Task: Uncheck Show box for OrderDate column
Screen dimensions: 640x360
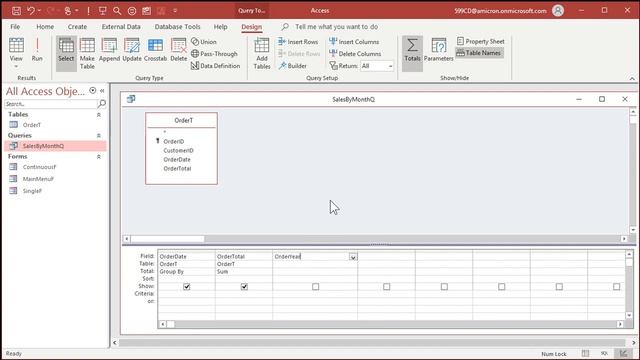Action: click(x=187, y=287)
